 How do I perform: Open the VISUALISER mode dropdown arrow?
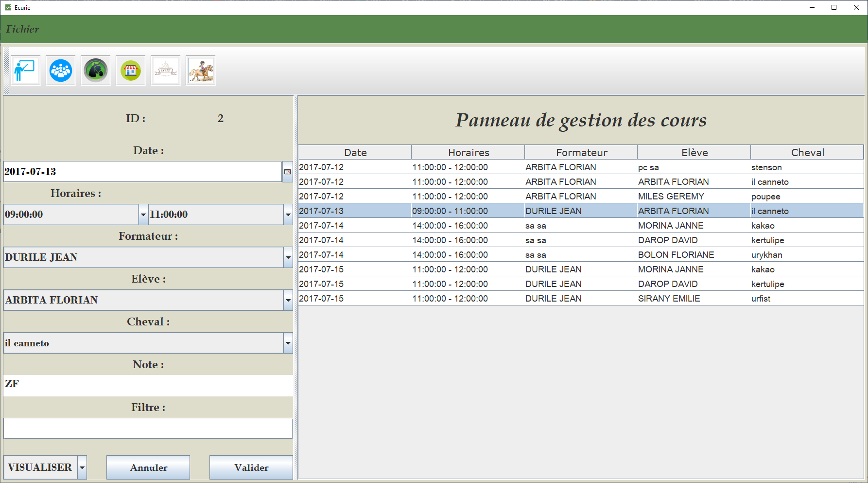click(82, 467)
